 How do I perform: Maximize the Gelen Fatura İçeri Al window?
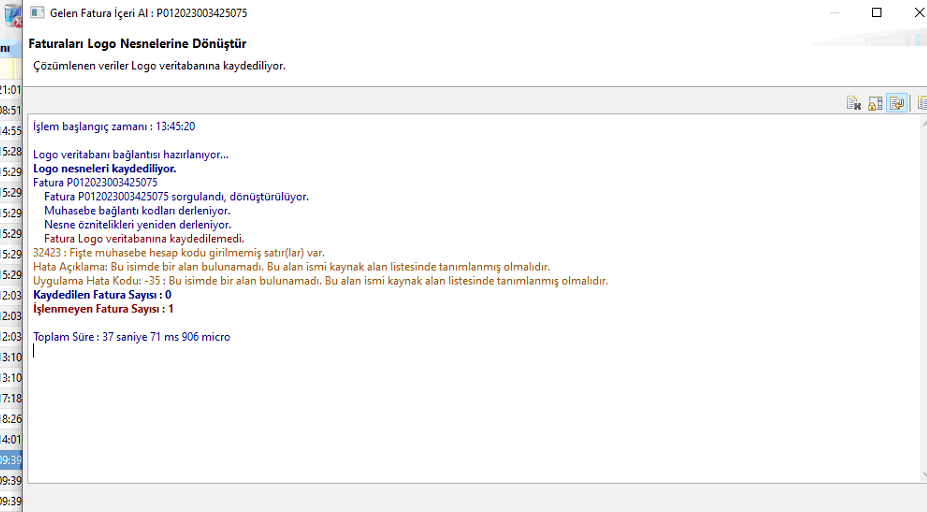coord(877,13)
